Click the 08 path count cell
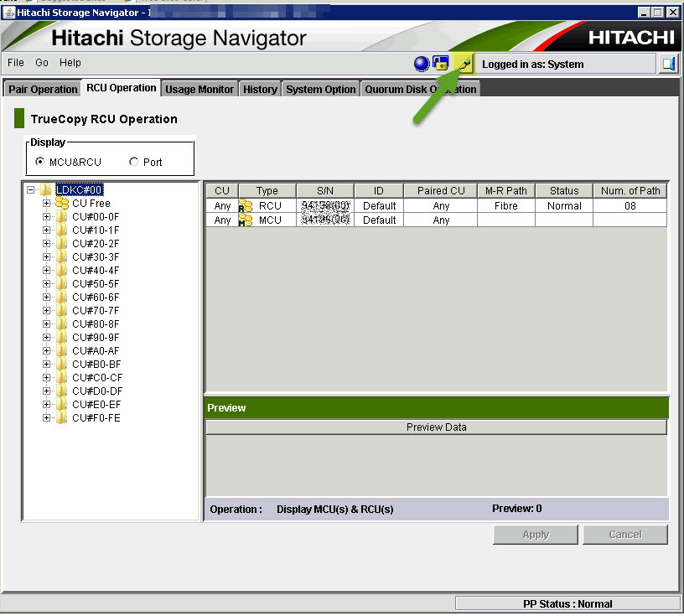This screenshot has width=684, height=616. coord(630,206)
